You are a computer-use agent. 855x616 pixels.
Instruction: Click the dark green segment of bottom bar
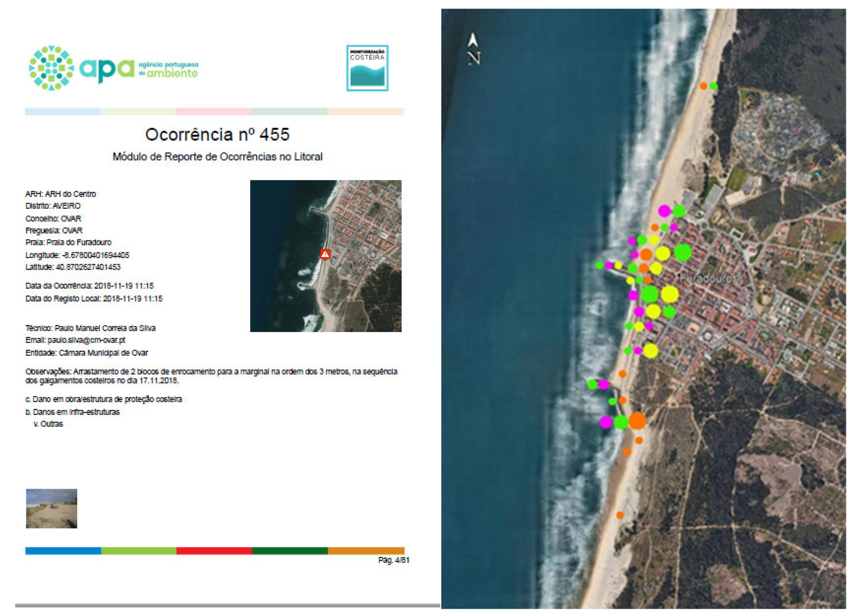[x=290, y=551]
